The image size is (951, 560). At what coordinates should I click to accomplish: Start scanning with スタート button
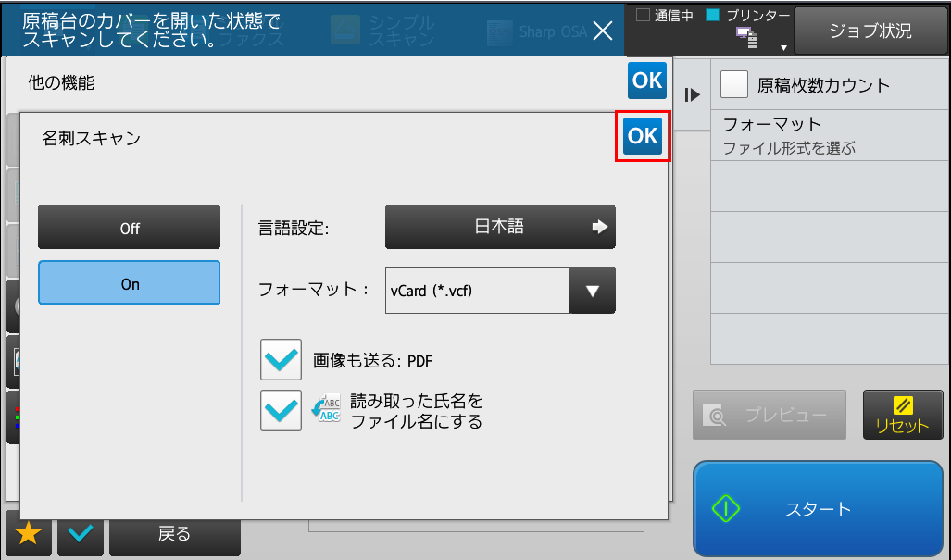click(818, 508)
